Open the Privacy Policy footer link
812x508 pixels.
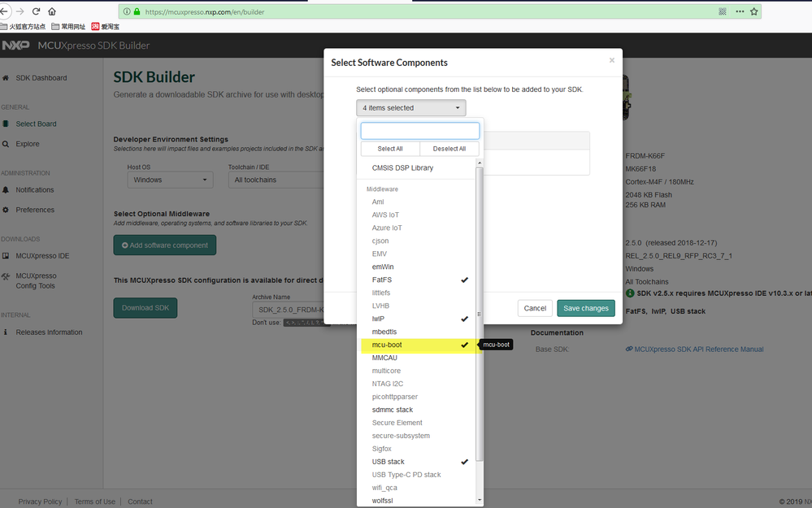(40, 501)
